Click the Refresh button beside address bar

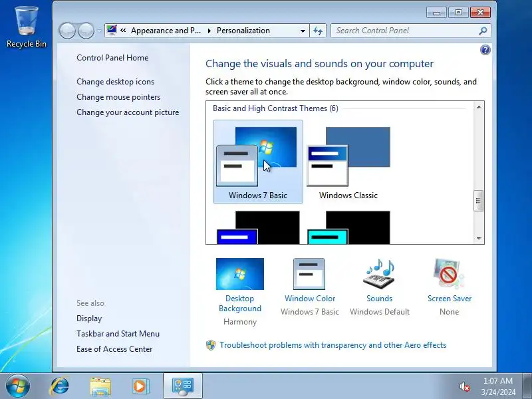coord(318,31)
